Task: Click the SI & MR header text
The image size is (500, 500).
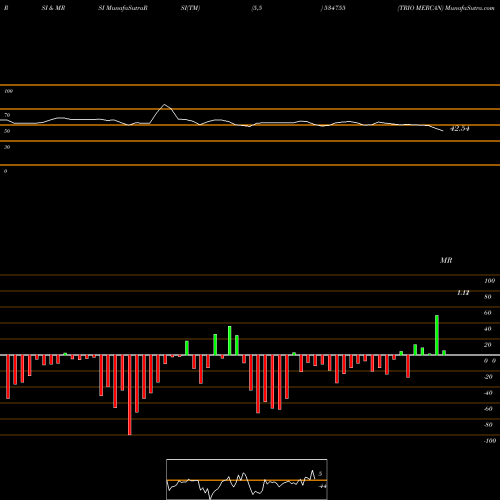Action: pos(53,8)
